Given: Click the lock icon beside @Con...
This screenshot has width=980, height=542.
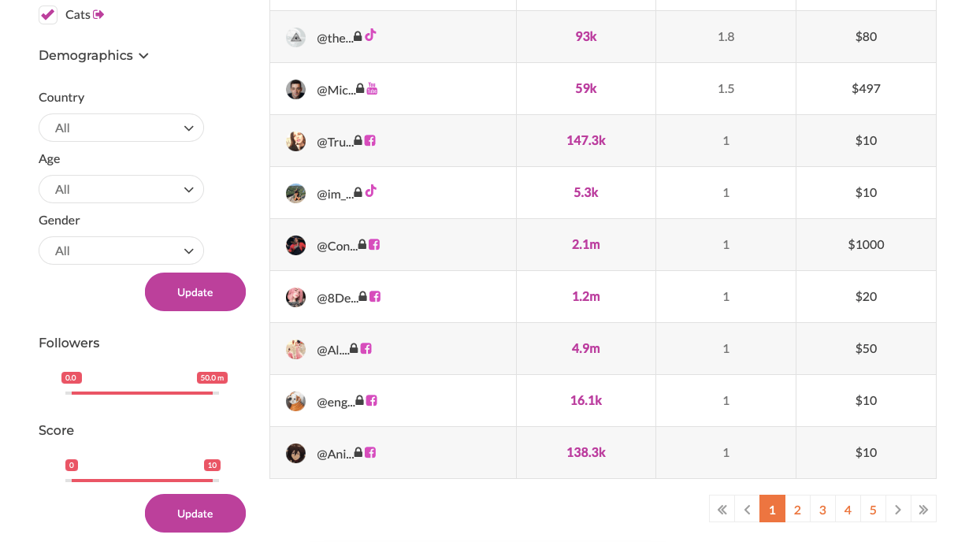Looking at the screenshot, I should (x=362, y=245).
